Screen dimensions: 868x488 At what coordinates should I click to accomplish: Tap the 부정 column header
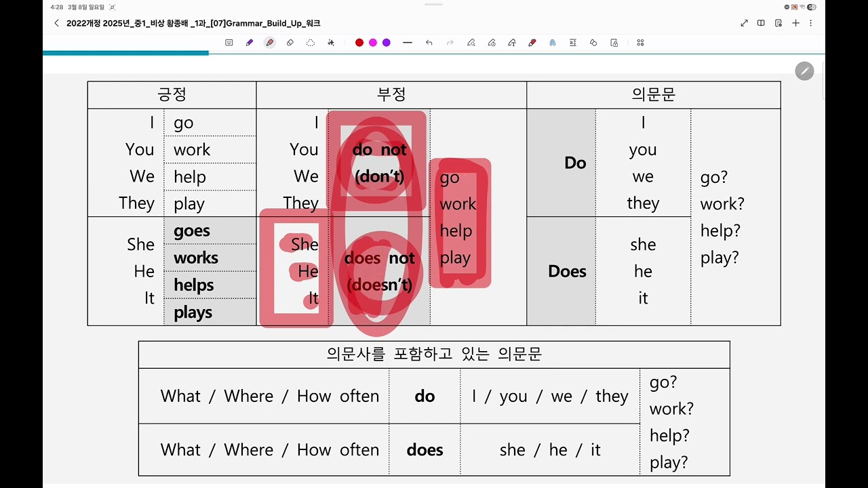coord(391,95)
